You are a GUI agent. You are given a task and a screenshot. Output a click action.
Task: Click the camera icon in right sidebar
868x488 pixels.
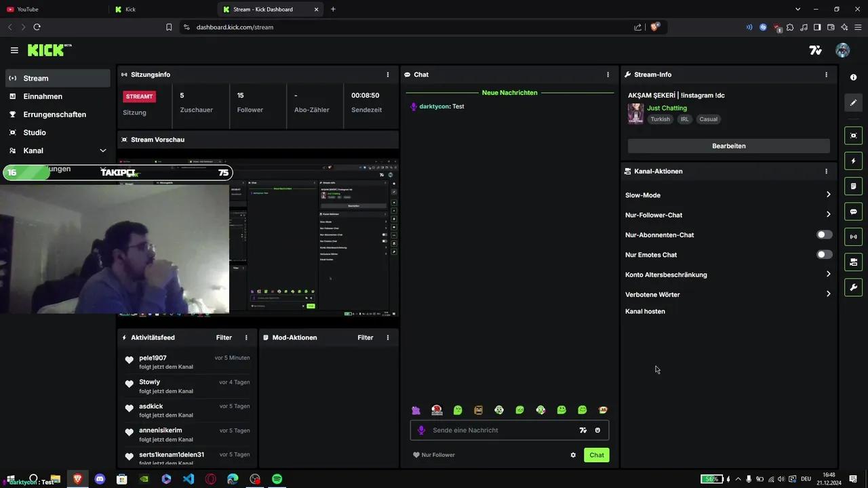(853, 136)
